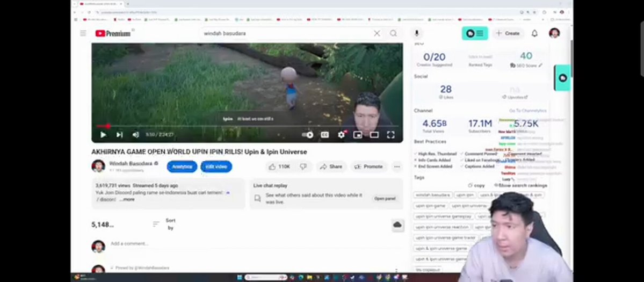Mute the video volume

[135, 135]
